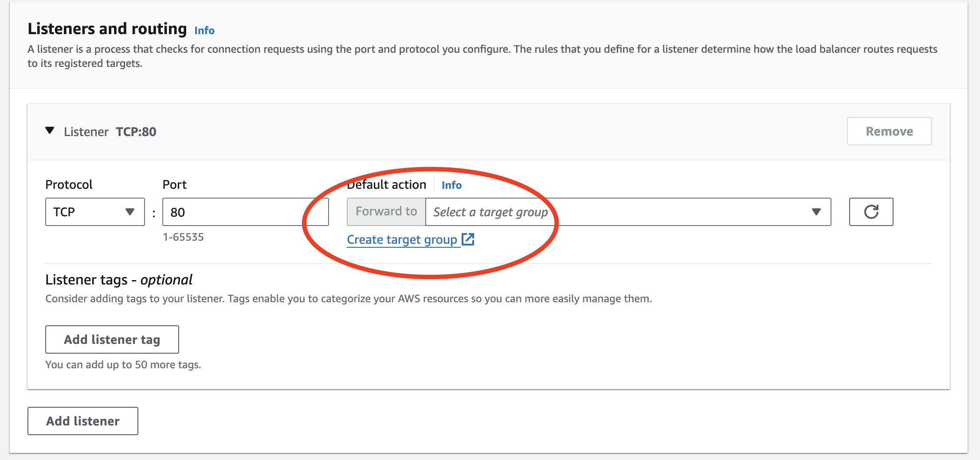Open the Protocol selection dropdown
This screenshot has height=460, width=980.
click(x=94, y=212)
